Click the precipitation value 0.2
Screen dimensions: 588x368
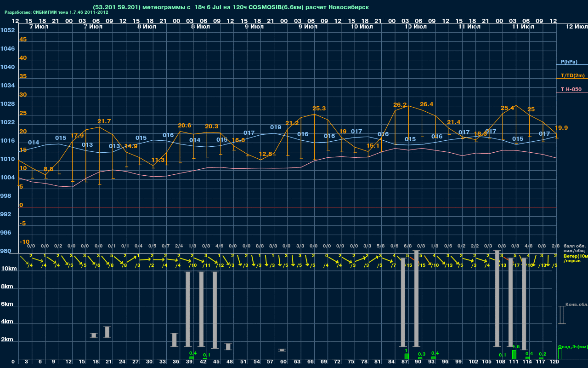[543, 354]
